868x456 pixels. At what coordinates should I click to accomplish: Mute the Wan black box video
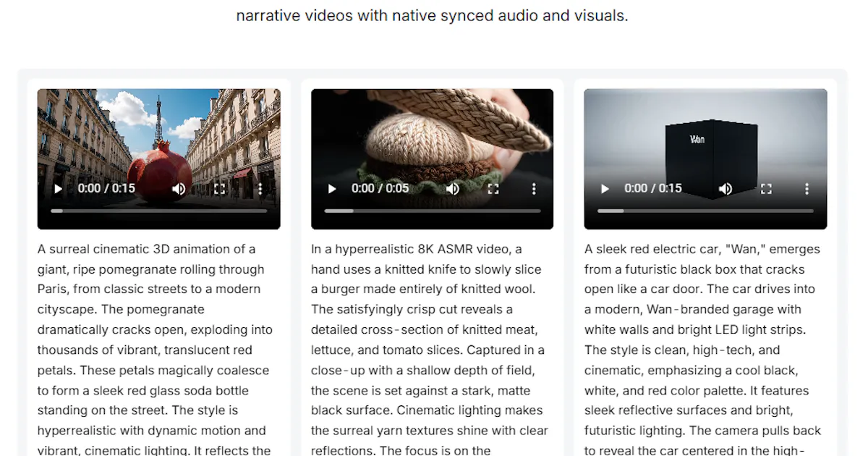click(726, 189)
